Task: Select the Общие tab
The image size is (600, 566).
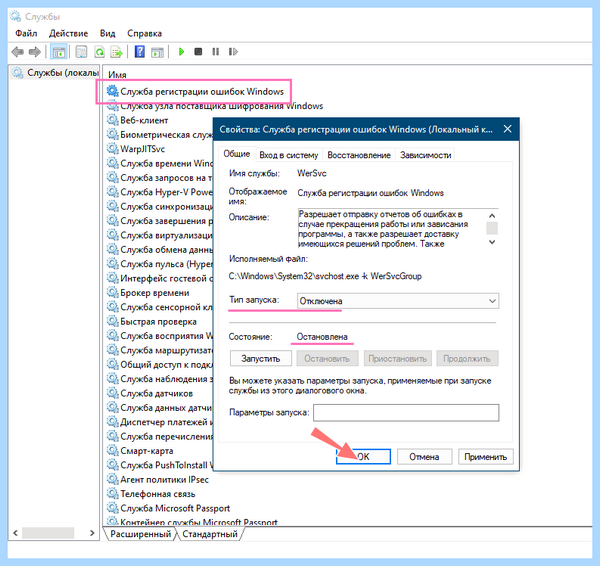Action: pyautogui.click(x=236, y=154)
